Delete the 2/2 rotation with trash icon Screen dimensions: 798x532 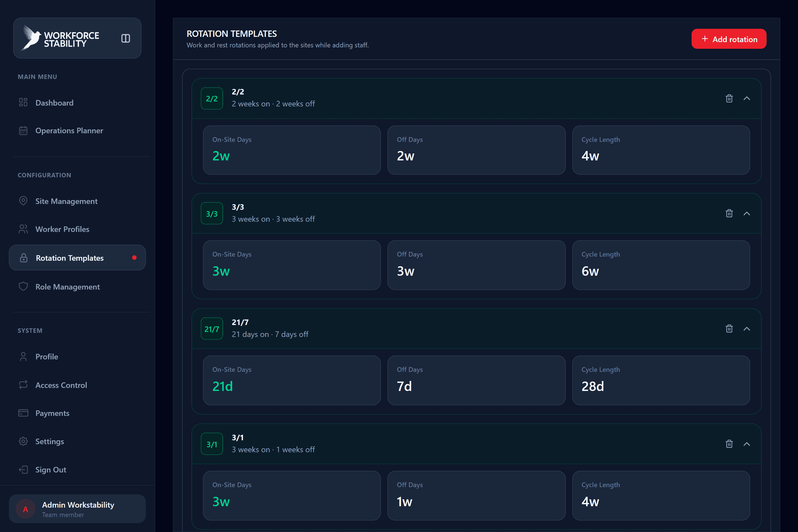pos(729,98)
